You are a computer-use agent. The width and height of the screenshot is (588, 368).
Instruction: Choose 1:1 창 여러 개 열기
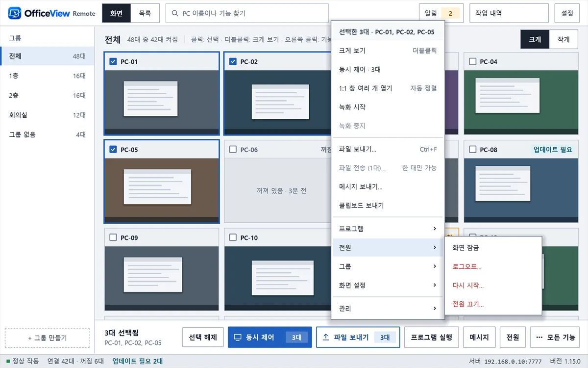point(388,88)
